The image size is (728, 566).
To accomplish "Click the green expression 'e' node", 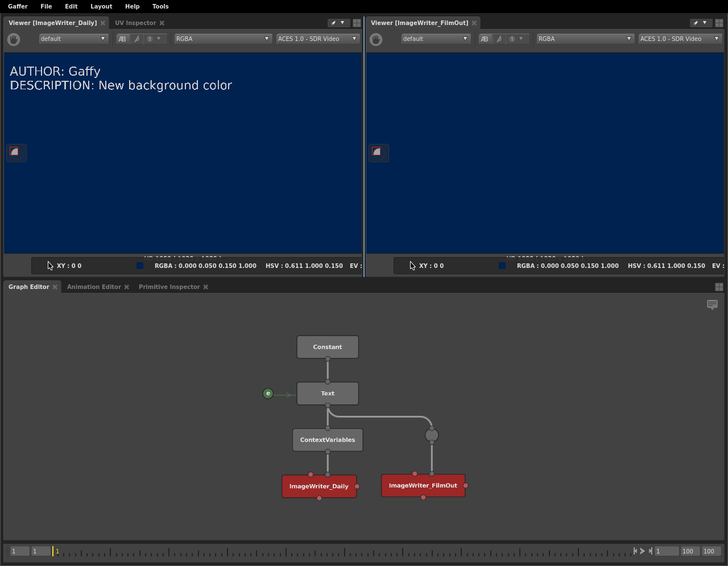I will pos(268,394).
